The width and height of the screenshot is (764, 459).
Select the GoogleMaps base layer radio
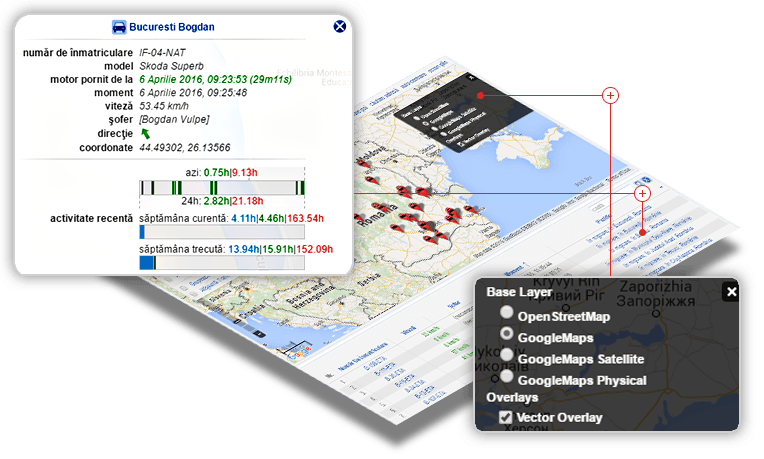click(x=507, y=335)
